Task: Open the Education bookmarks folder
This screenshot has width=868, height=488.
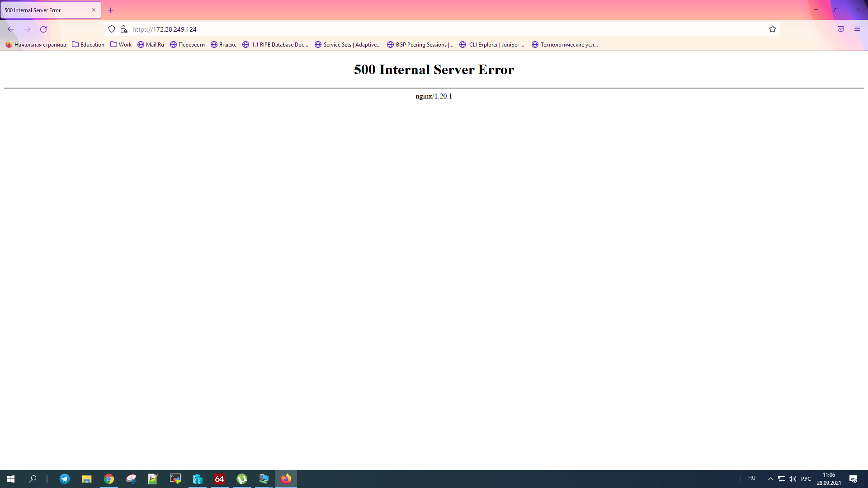Action: tap(88, 45)
